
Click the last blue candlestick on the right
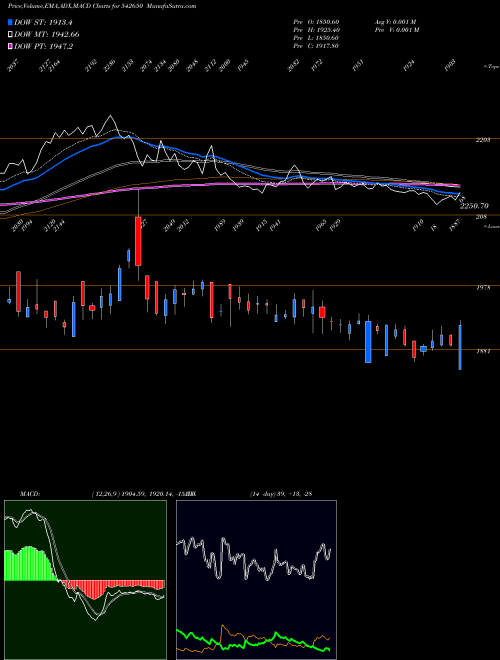[x=460, y=347]
